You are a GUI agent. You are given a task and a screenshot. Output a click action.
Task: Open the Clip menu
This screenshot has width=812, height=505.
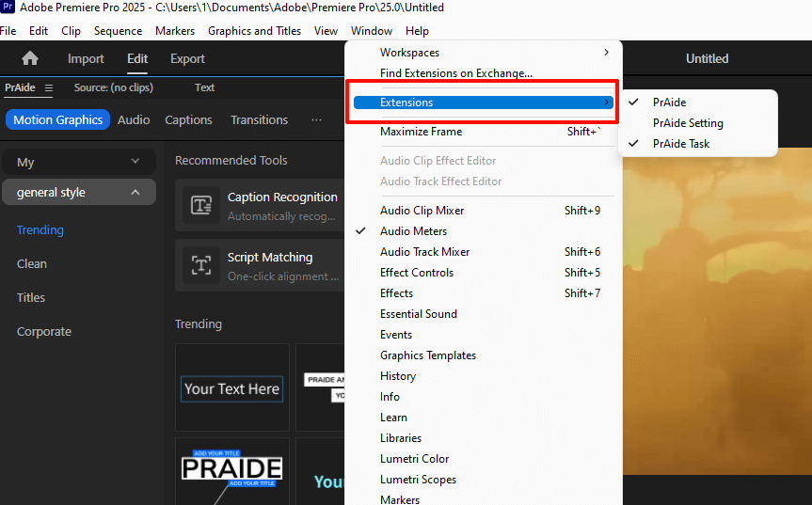(x=71, y=31)
